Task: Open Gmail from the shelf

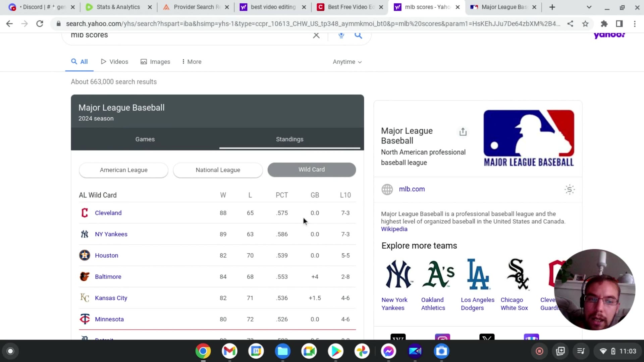Action: coord(230,351)
